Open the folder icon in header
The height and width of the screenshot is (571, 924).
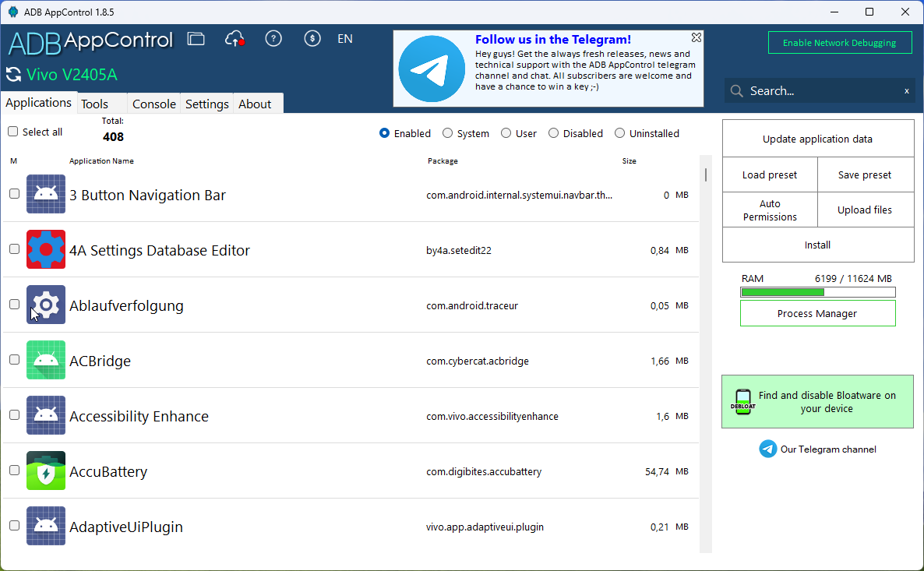point(196,39)
